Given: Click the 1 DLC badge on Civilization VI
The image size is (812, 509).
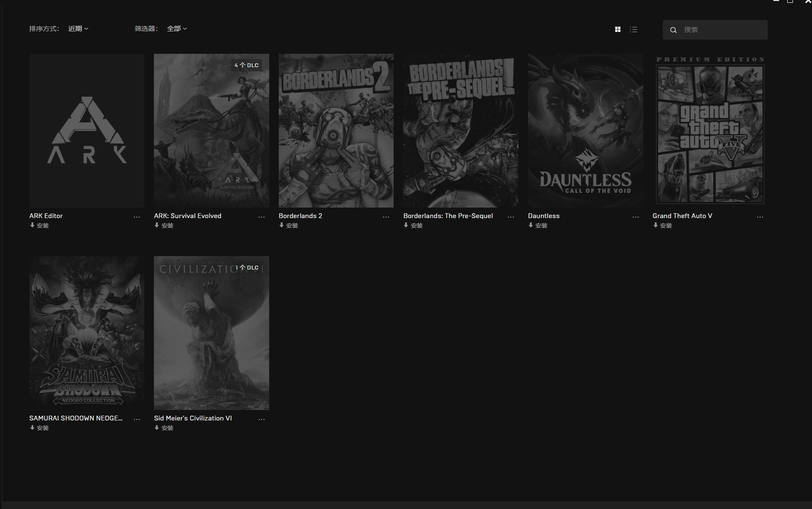Looking at the screenshot, I should [247, 268].
